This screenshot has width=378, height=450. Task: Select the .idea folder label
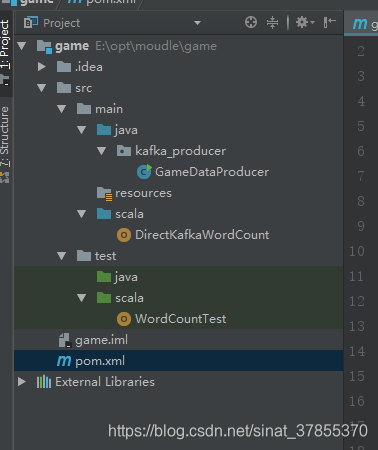click(89, 67)
